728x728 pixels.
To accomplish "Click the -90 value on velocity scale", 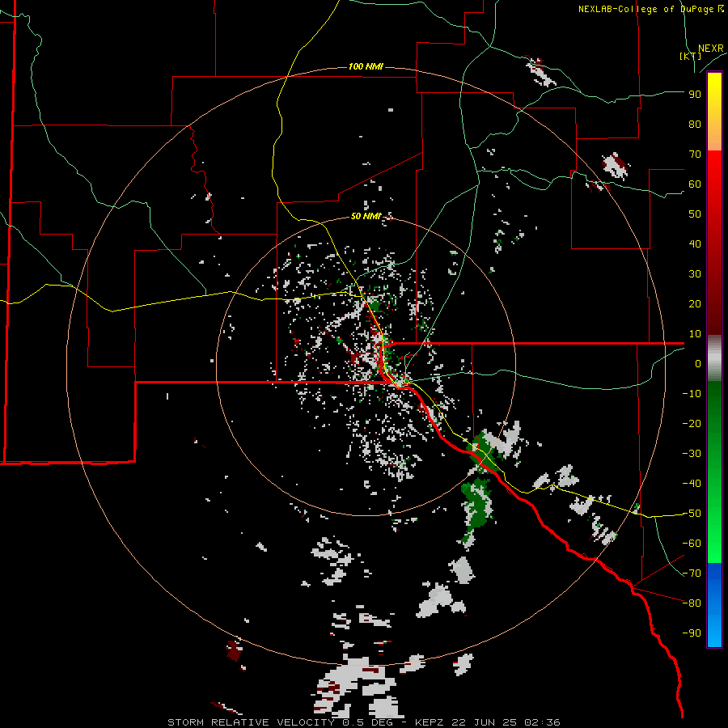I will pyautogui.click(x=692, y=633).
